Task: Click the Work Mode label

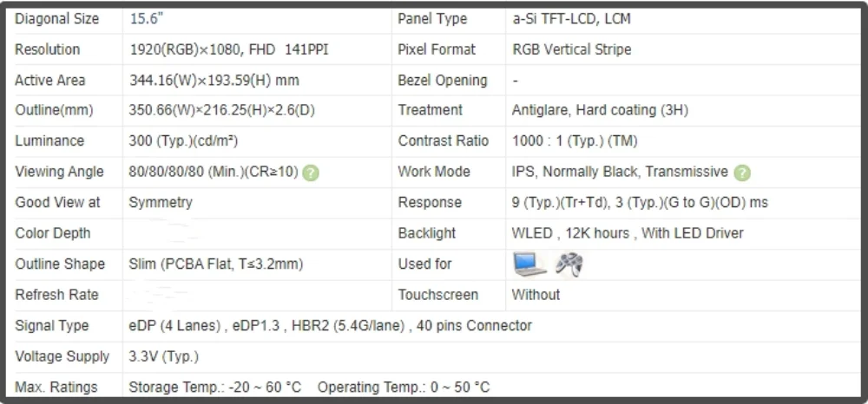Action: 434,172
